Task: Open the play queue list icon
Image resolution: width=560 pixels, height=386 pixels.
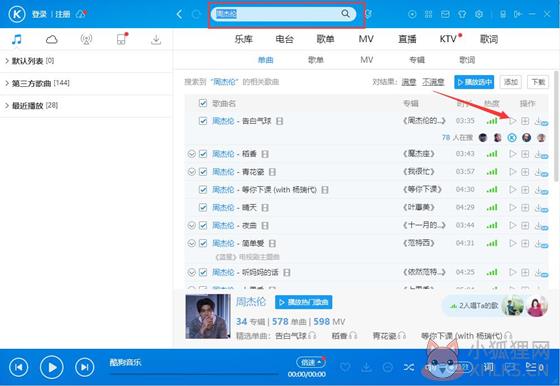Action: point(535,367)
